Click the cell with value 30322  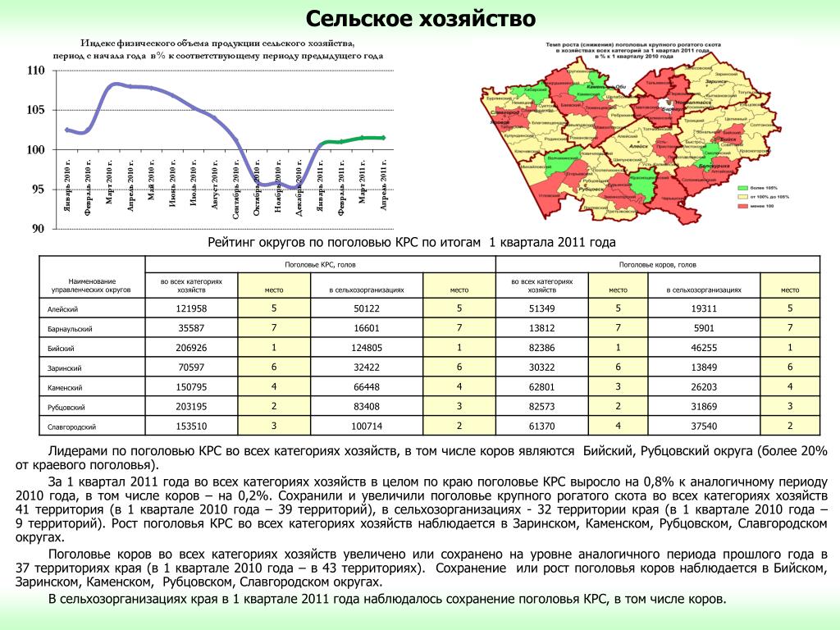[541, 367]
